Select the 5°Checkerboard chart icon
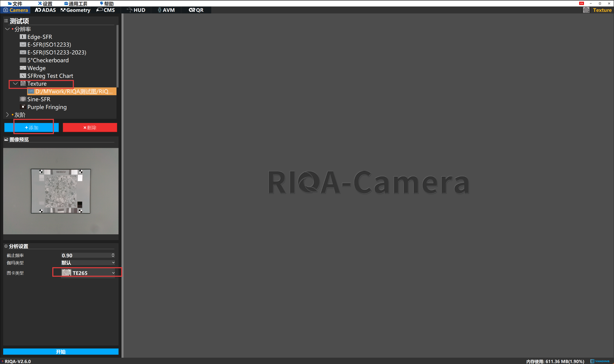614x364 pixels. pos(23,60)
